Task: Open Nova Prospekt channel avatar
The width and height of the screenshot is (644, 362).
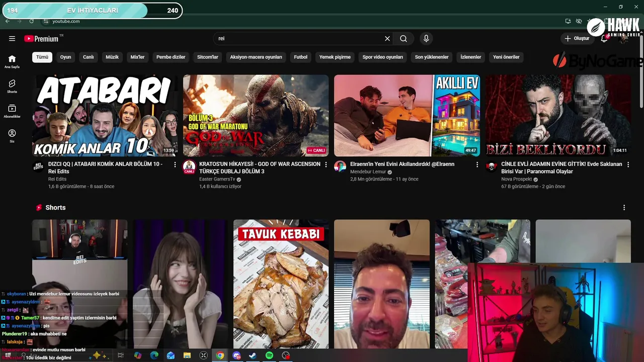Action: [491, 166]
